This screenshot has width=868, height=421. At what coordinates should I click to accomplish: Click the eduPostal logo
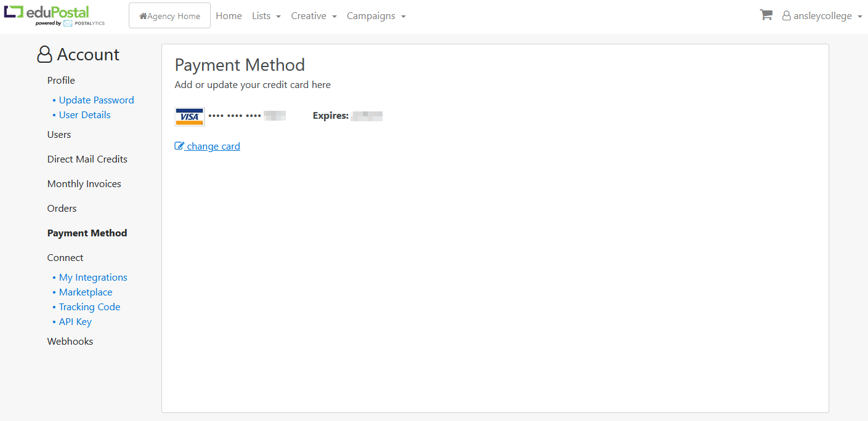[x=55, y=15]
